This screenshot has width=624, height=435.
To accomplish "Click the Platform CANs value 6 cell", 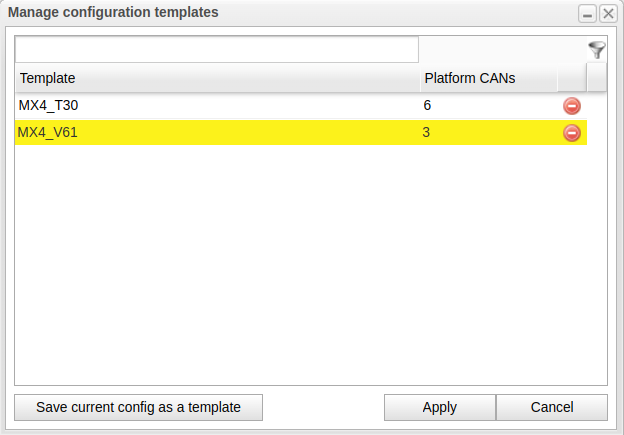I will click(428, 105).
